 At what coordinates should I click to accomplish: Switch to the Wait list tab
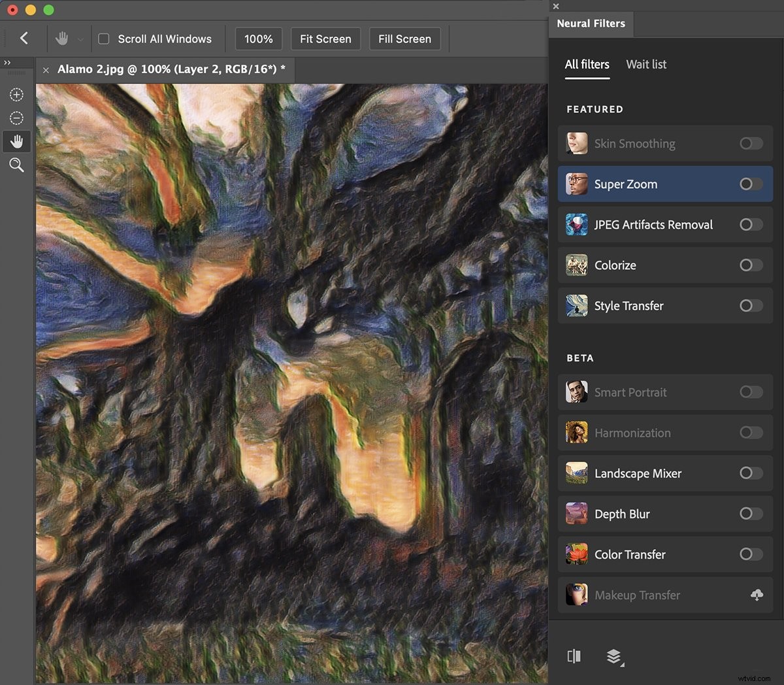pyautogui.click(x=646, y=64)
